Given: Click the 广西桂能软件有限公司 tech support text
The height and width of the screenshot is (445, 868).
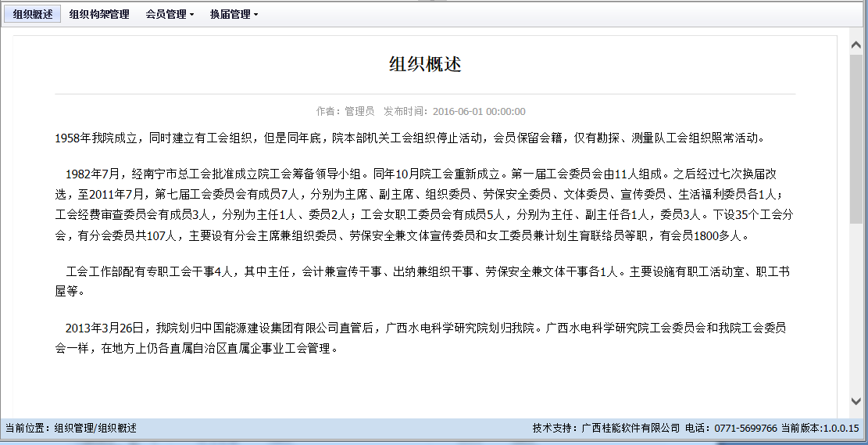Looking at the screenshot, I should coord(631,429).
